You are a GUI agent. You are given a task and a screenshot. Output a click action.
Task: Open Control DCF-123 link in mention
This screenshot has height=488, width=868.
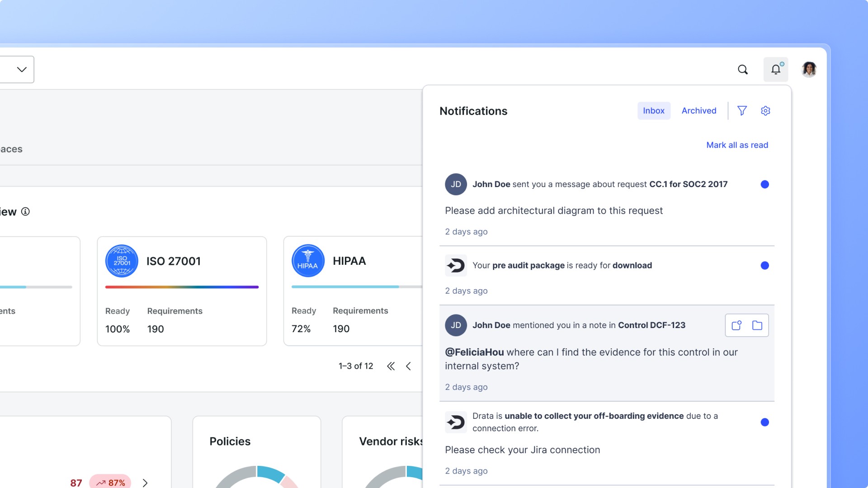pyautogui.click(x=651, y=325)
